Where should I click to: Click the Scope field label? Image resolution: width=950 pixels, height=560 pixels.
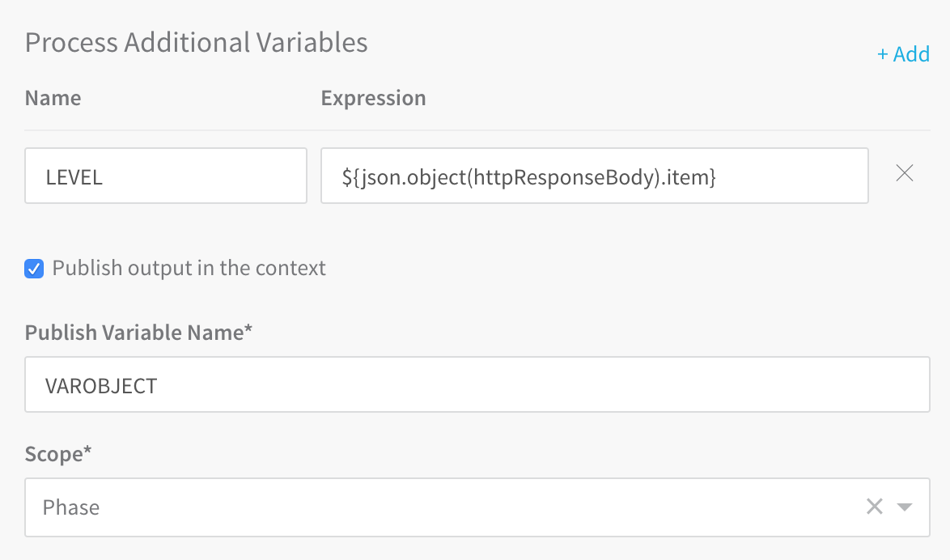[57, 455]
